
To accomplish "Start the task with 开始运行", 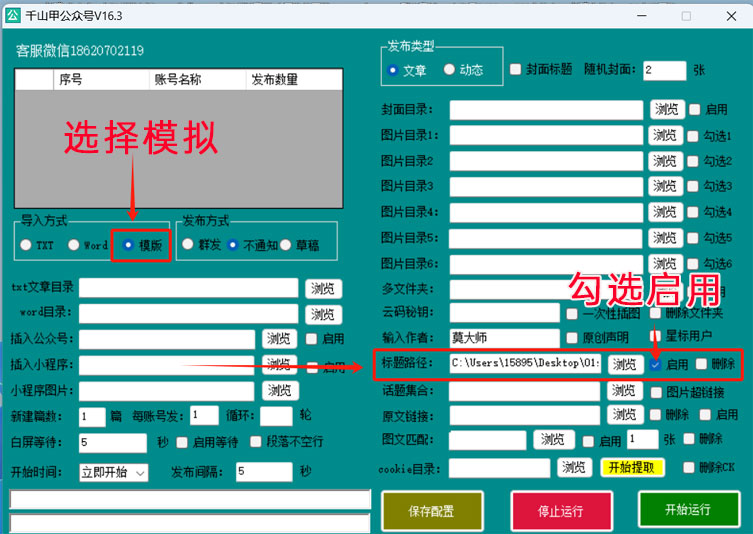I will tap(687, 509).
